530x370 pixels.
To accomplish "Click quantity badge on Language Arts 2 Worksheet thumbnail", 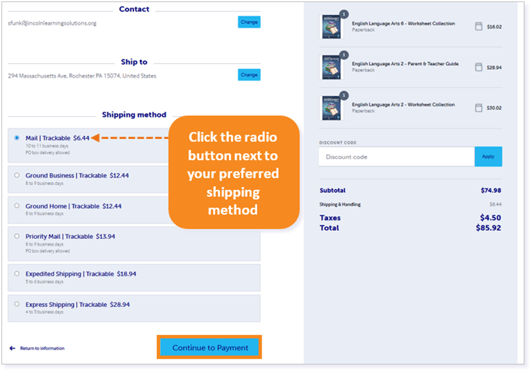I will [344, 96].
